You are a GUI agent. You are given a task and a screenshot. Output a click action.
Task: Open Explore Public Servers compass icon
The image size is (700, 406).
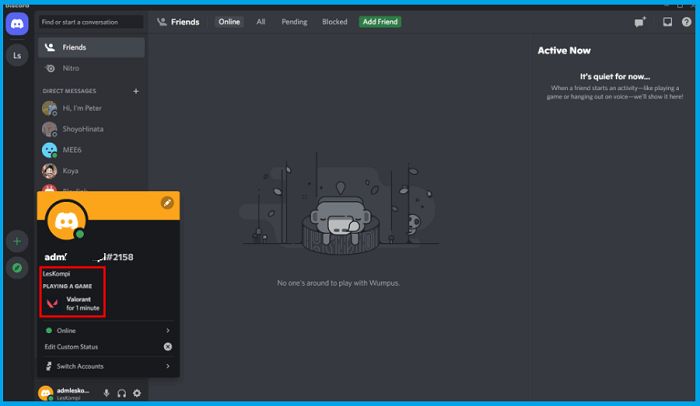click(x=16, y=268)
